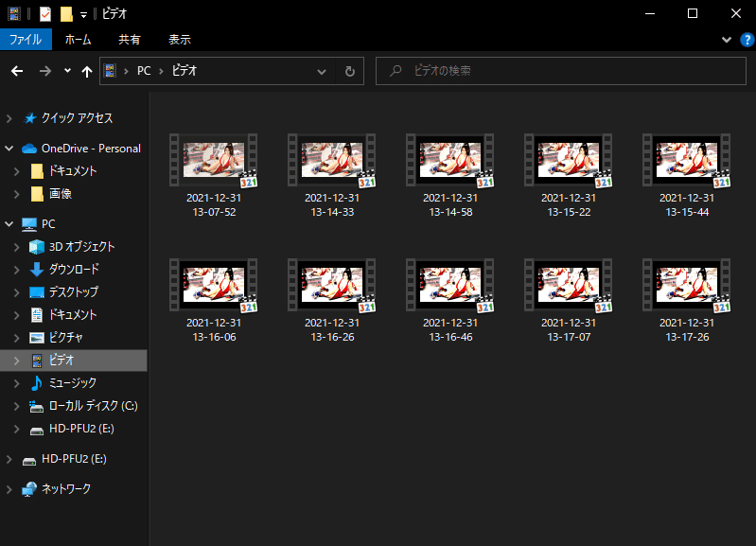
Task: Select video 2021-12-31 13-14-58
Action: click(450, 176)
